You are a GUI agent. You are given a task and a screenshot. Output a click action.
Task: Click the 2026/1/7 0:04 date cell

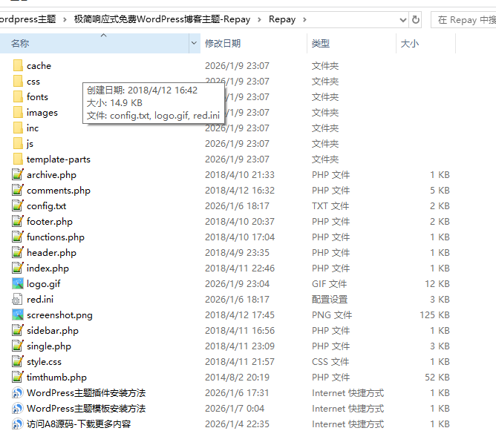[235, 409]
